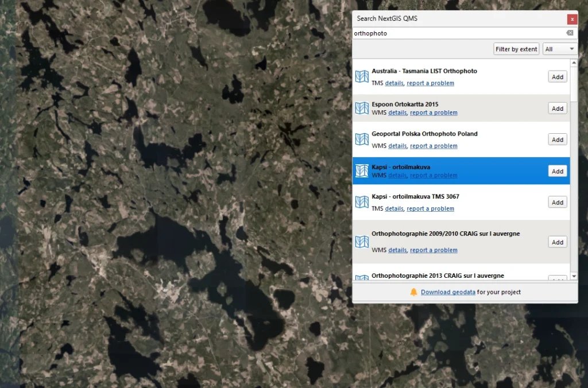Viewport: 588px width, 388px height.
Task: Report a problem for Orthophotographie 2009/2010 CRAIG
Action: 434,250
